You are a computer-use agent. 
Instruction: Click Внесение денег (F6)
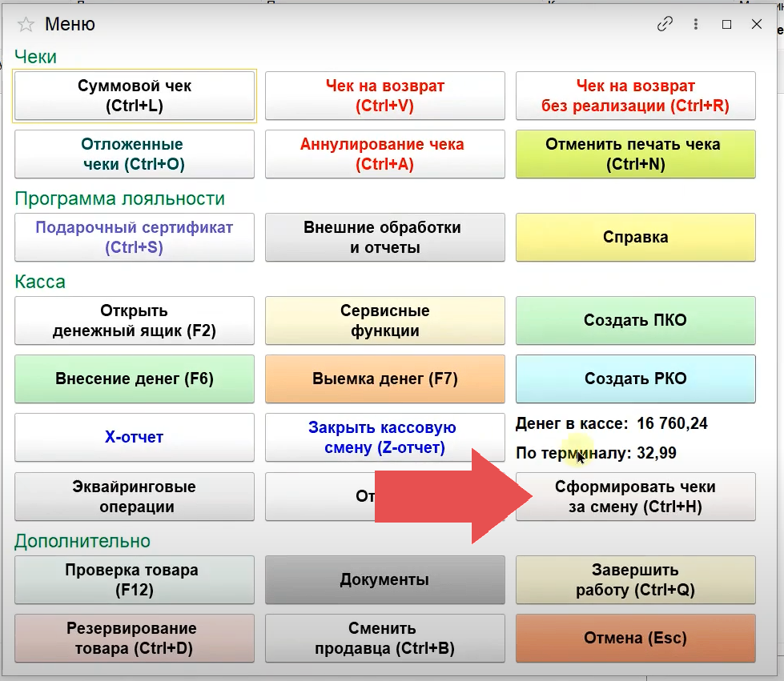tap(135, 379)
